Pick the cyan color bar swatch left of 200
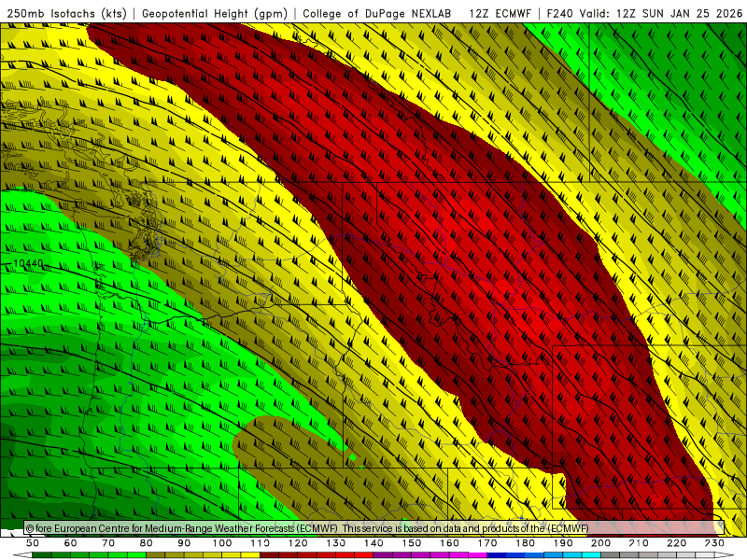Viewport: 747px width, 560px height. pyautogui.click(x=592, y=555)
